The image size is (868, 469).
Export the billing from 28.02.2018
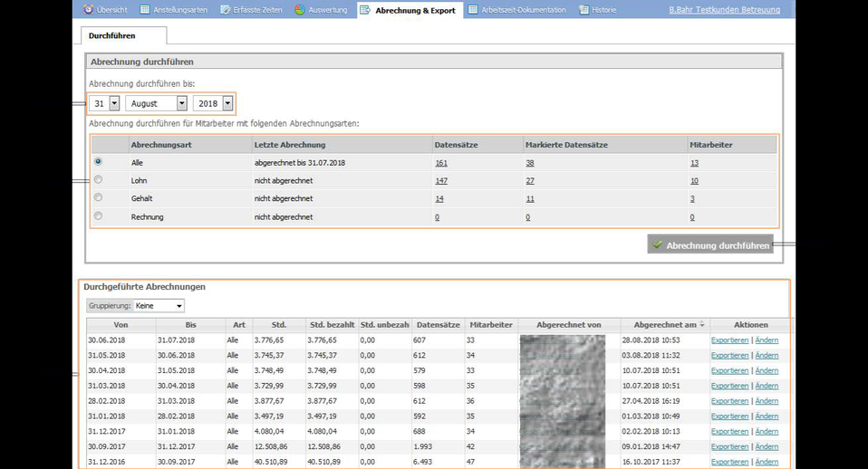pyautogui.click(x=729, y=401)
